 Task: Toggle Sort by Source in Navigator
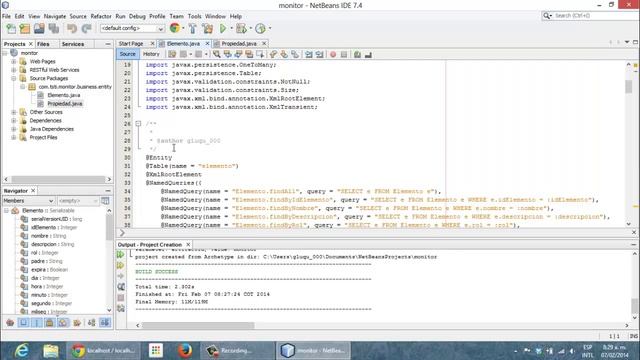pyautogui.click(x=105, y=323)
